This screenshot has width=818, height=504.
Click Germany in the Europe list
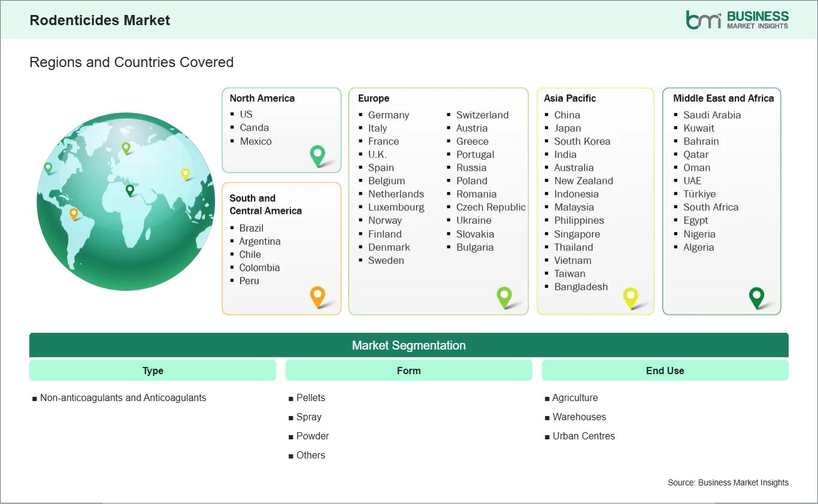389,115
